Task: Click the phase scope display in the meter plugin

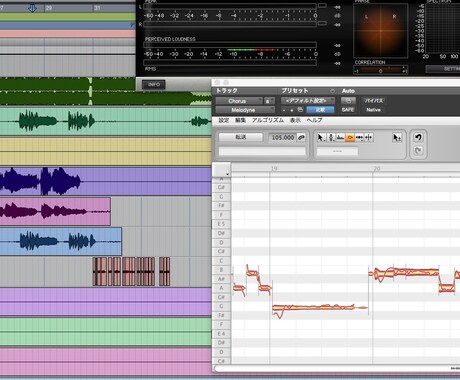Action: coord(380,31)
